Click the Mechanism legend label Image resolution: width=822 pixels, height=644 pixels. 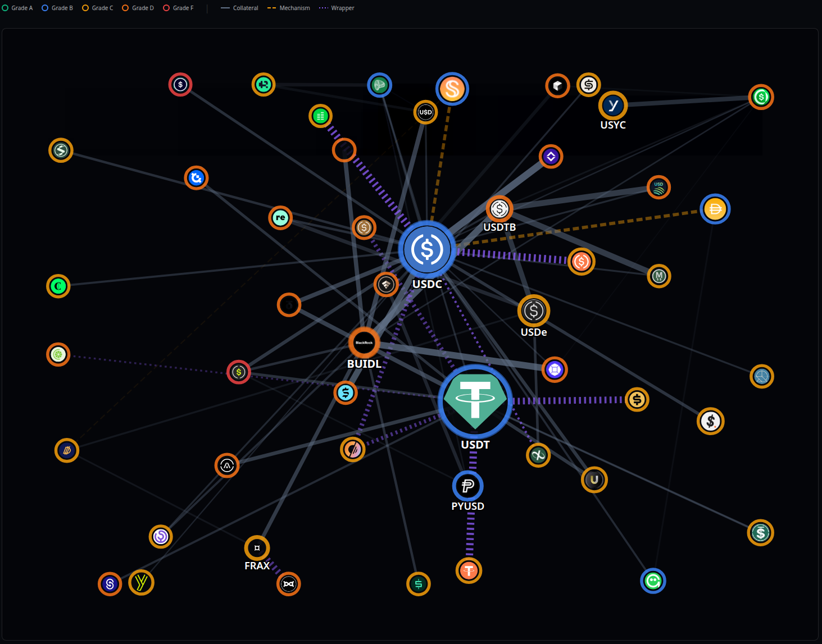pyautogui.click(x=293, y=7)
